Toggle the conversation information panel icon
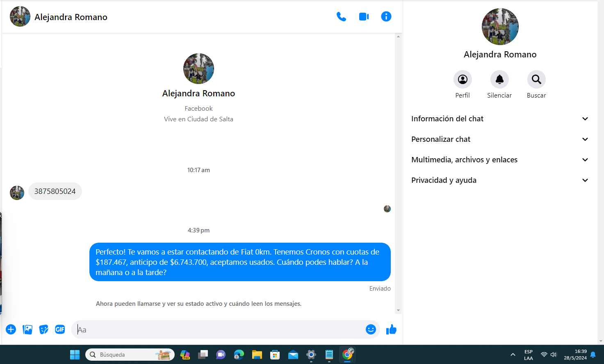Screen dimensions: 604x364 pyautogui.click(x=386, y=16)
